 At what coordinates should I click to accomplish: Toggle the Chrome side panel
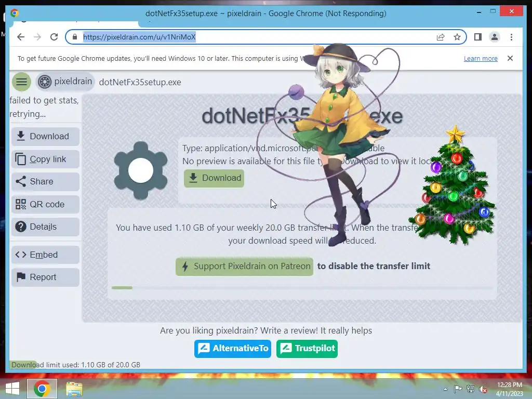pyautogui.click(x=478, y=37)
